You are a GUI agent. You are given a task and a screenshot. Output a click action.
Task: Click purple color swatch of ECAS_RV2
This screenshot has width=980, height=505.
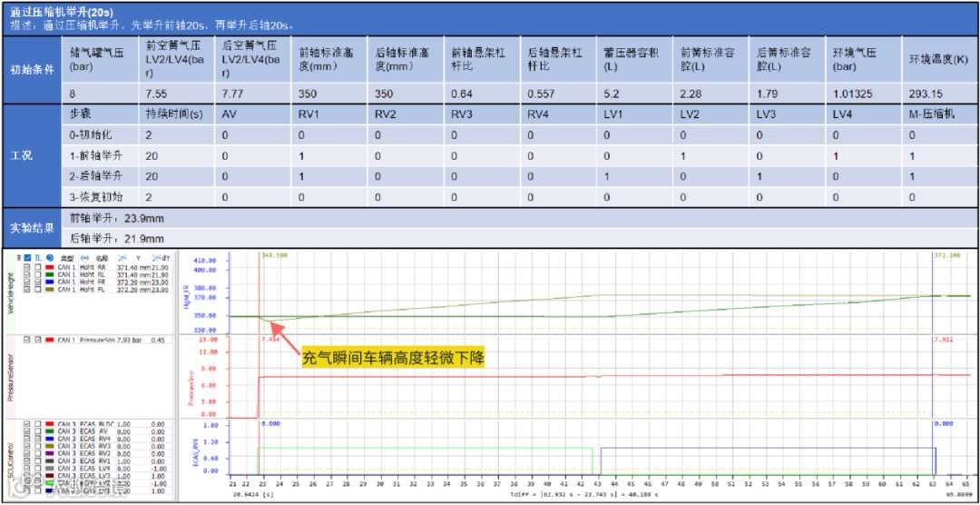[50, 454]
